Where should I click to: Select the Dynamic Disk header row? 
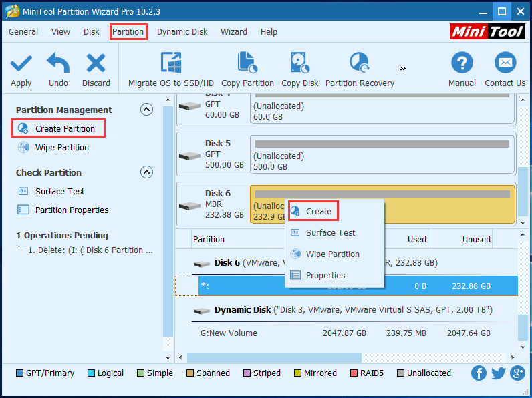coord(354,309)
